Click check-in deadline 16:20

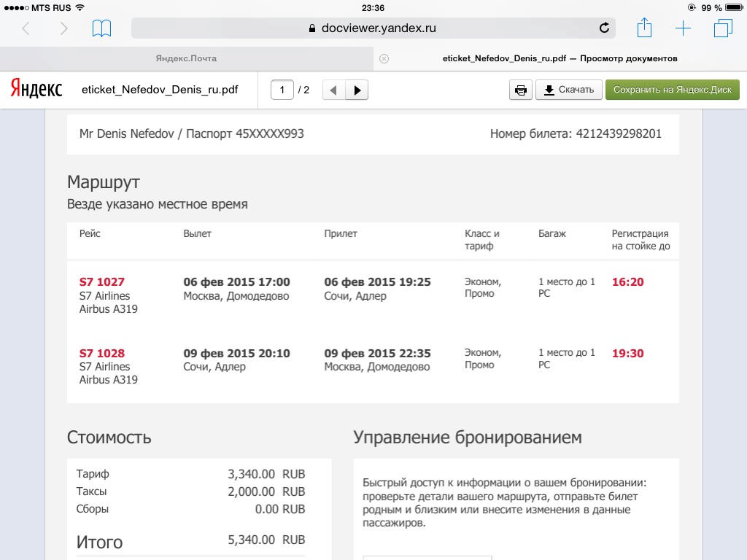628,282
